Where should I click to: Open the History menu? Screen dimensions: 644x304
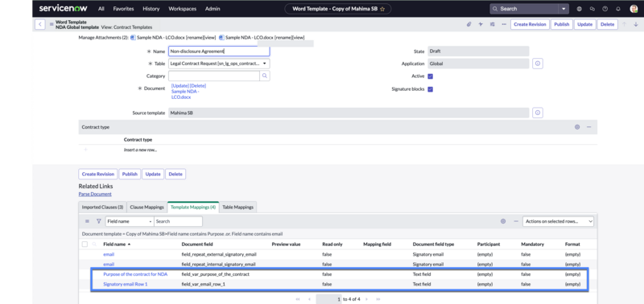pos(151,9)
